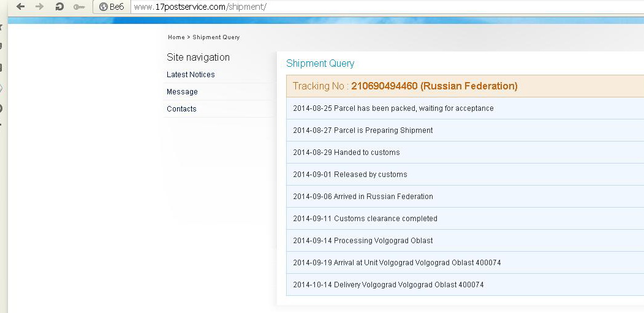Image resolution: width=644 pixels, height=313 pixels.
Task: Select 'Arrived in Russian Federation' row
Action: [363, 197]
